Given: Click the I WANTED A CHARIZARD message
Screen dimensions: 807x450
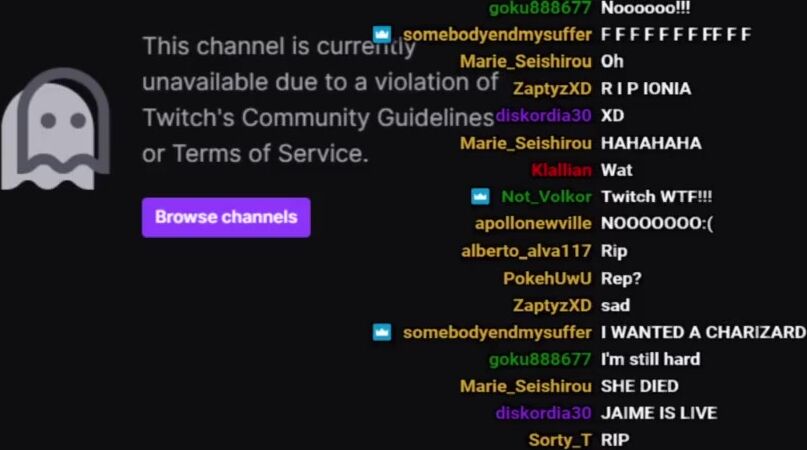Looking at the screenshot, I should pyautogui.click(x=704, y=332).
